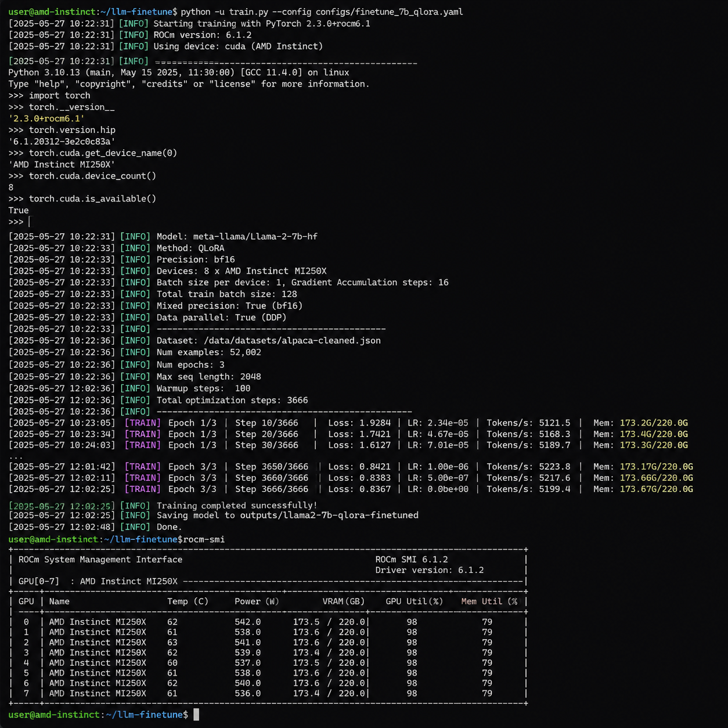The width and height of the screenshot is (728, 728).
Task: Click 'torch.cuda.get_device_name(0)' command
Action: [103, 153]
